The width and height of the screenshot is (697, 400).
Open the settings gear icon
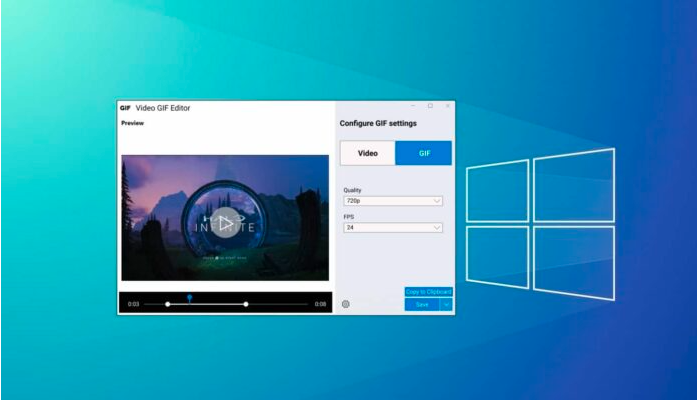click(x=345, y=304)
